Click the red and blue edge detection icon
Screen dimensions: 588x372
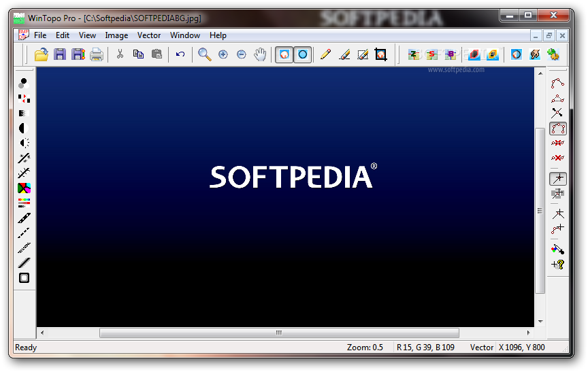click(x=474, y=54)
